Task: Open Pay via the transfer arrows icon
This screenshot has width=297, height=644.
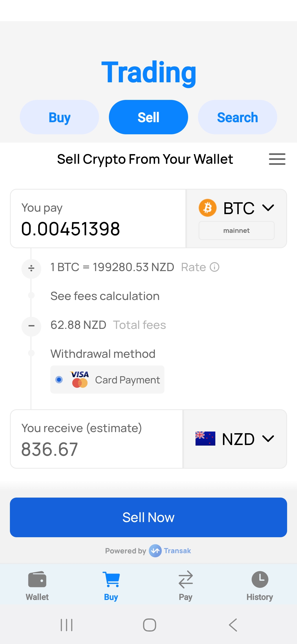Action: (185, 579)
